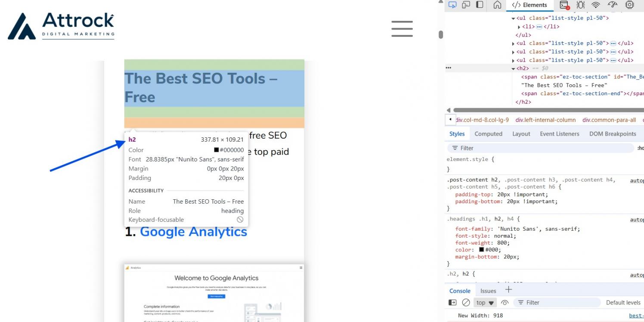The width and height of the screenshot is (644, 322).
Task: Open the DOM Breakpoints tab
Action: [613, 134]
